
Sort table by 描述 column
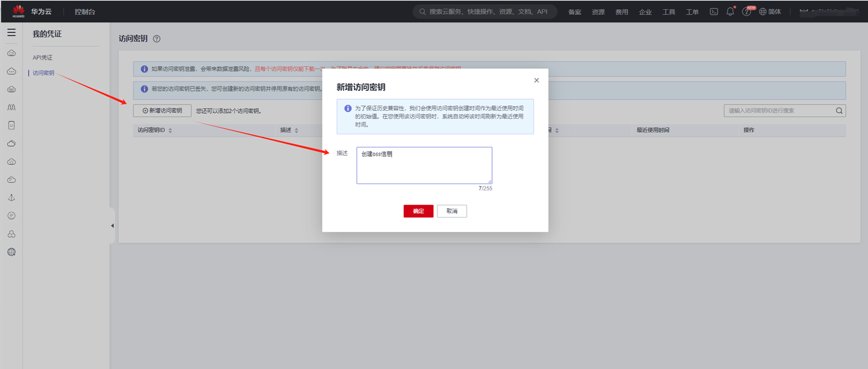[x=296, y=131]
